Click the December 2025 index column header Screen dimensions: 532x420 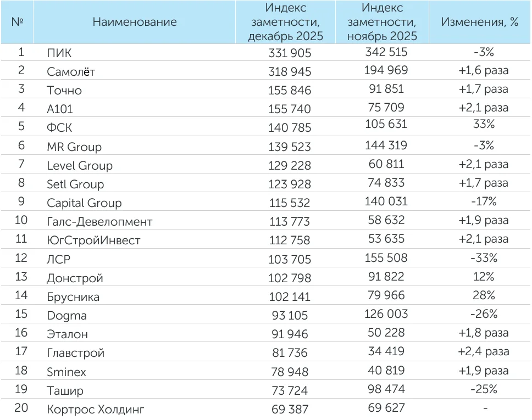pyautogui.click(x=285, y=22)
